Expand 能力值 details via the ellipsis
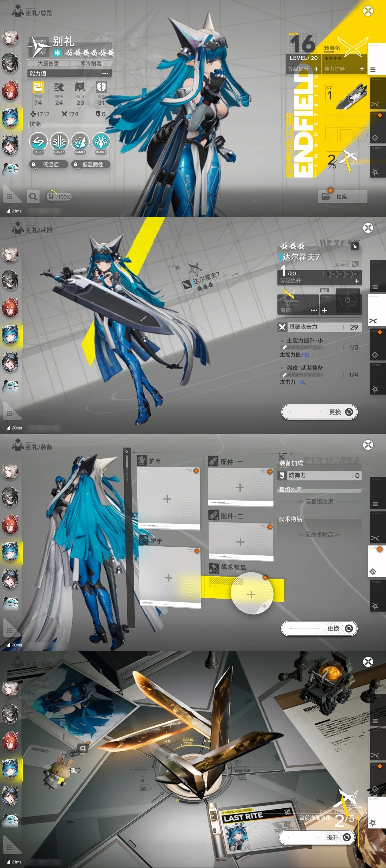Image resolution: width=386 pixels, height=868 pixels. coord(105,74)
